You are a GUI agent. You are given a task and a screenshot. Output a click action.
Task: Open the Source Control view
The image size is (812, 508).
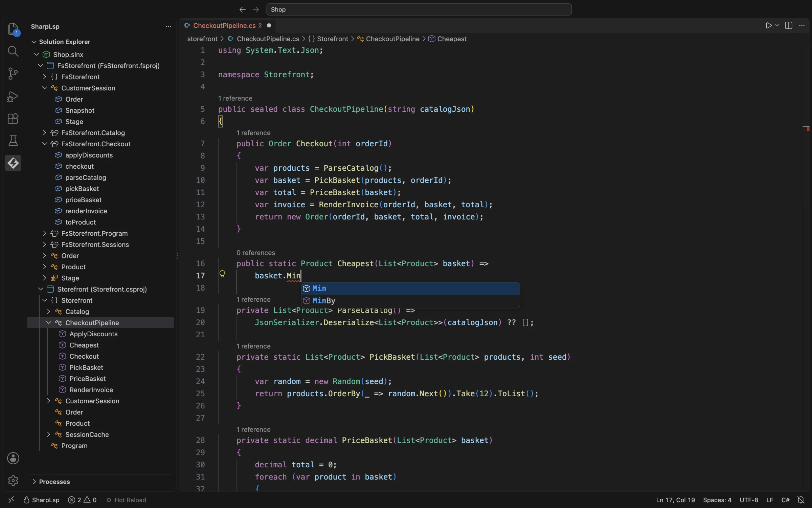click(13, 73)
